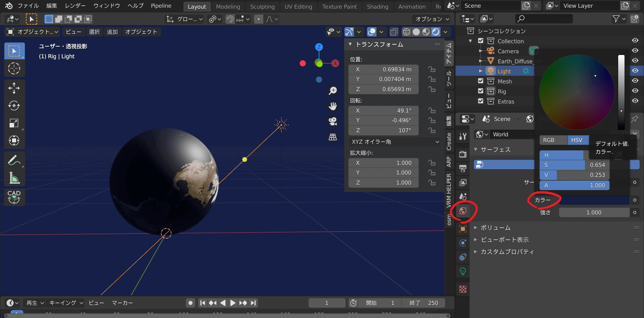The width and height of the screenshot is (644, 318).
Task: Play the animation forward
Action: pos(233,303)
